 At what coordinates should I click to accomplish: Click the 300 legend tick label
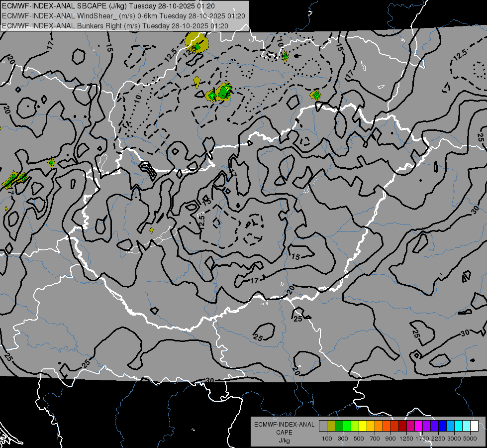pyautogui.click(x=343, y=439)
